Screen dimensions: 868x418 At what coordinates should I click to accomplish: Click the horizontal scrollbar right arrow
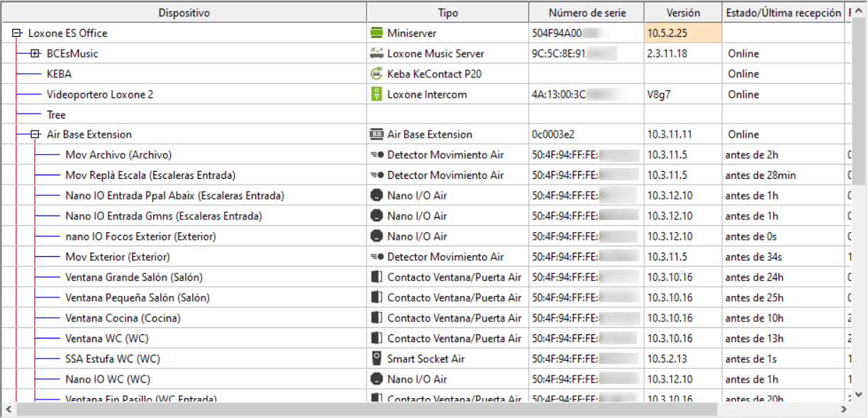pos(844,409)
